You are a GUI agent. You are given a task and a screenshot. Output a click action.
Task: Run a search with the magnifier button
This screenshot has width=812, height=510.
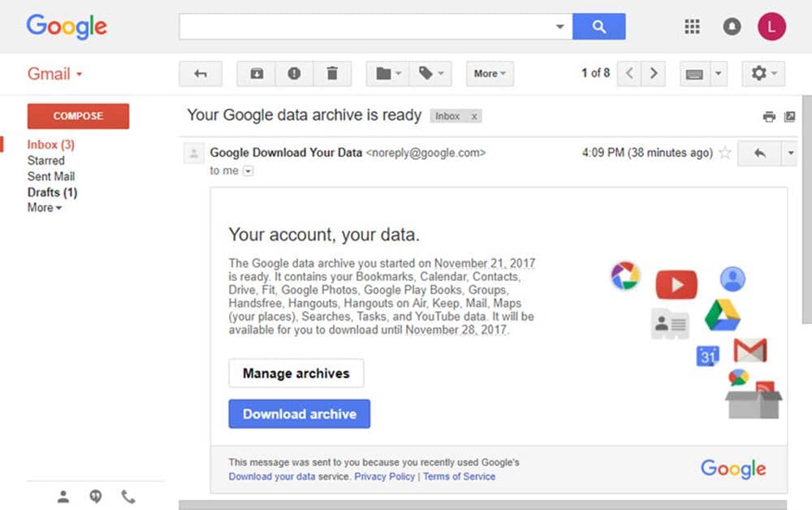click(599, 26)
